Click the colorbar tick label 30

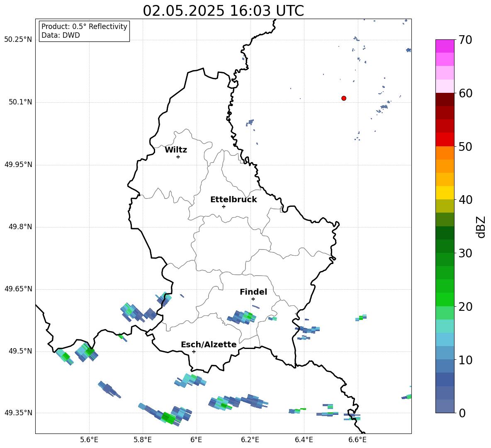[465, 253]
